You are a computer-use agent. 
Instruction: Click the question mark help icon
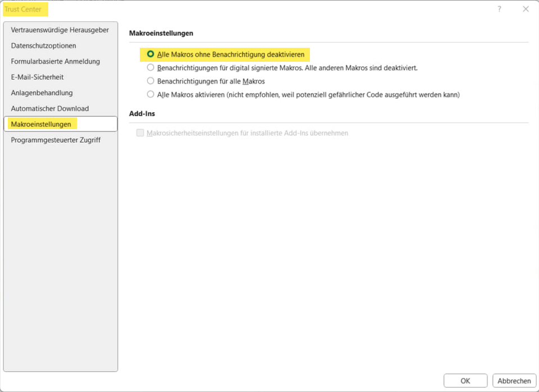click(x=499, y=9)
